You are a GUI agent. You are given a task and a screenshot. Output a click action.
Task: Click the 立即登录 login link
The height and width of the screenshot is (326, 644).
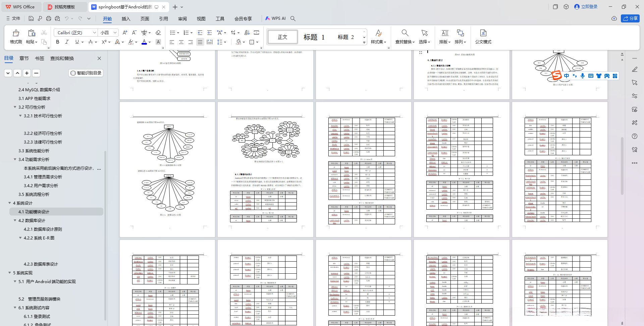[x=586, y=7]
